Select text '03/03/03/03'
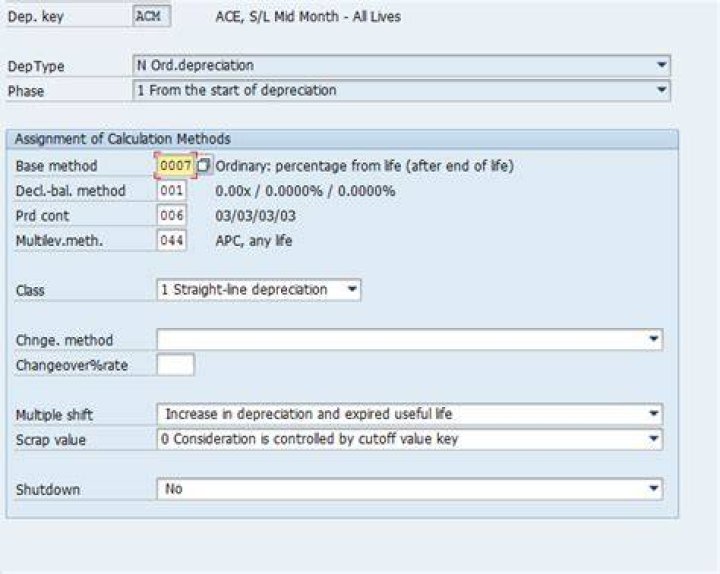The image size is (720, 574). coord(256,216)
